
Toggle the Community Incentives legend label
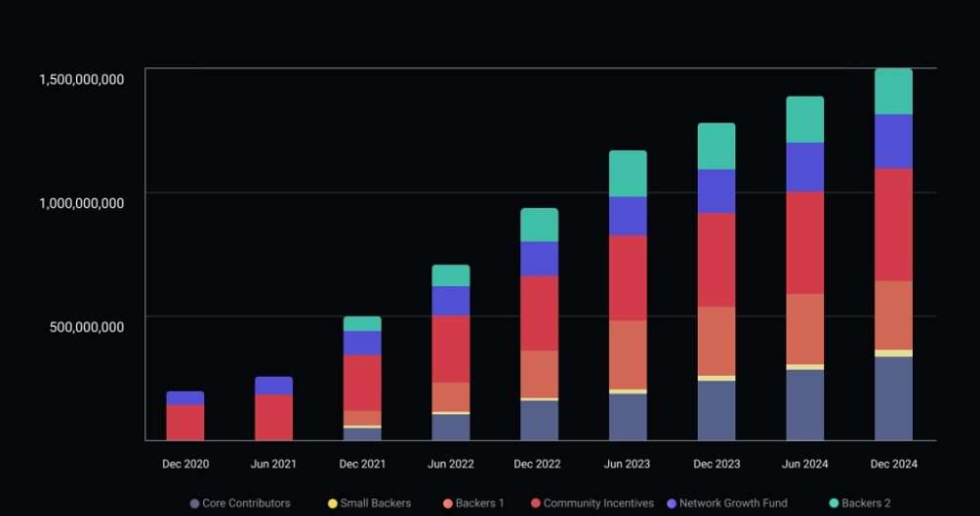click(x=598, y=503)
